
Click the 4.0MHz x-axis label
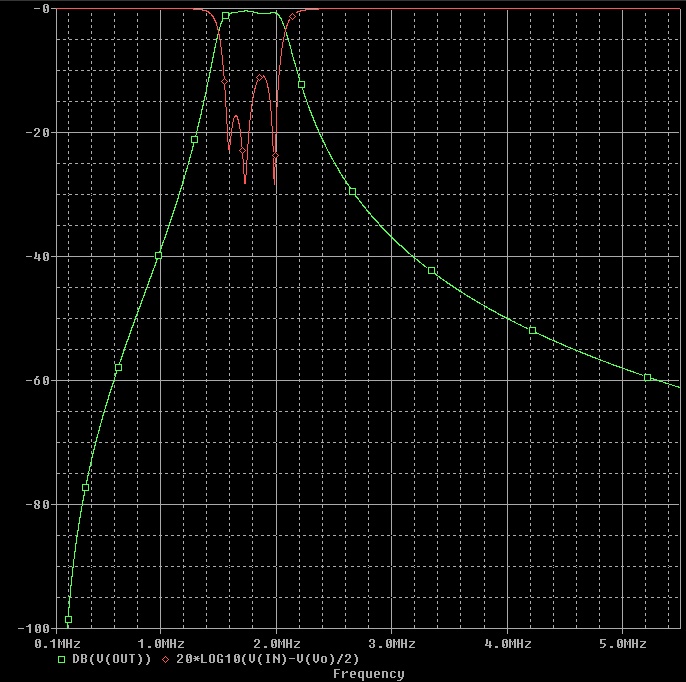tap(508, 644)
